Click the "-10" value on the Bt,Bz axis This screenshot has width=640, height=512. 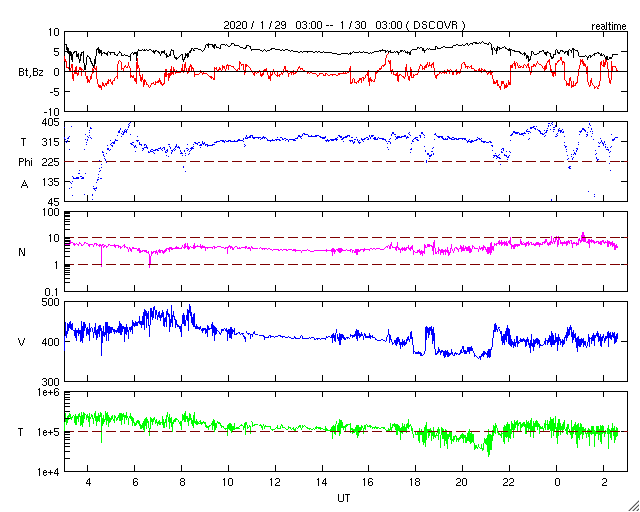pyautogui.click(x=51, y=112)
